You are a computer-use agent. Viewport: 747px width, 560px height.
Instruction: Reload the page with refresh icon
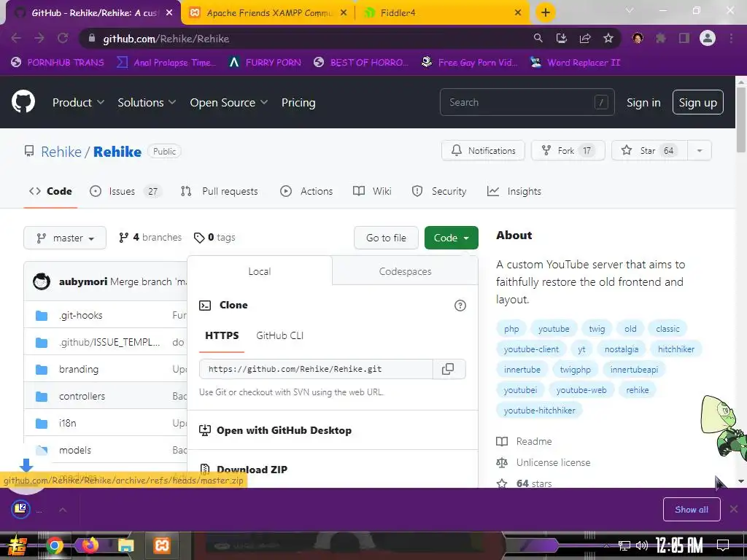click(x=63, y=38)
